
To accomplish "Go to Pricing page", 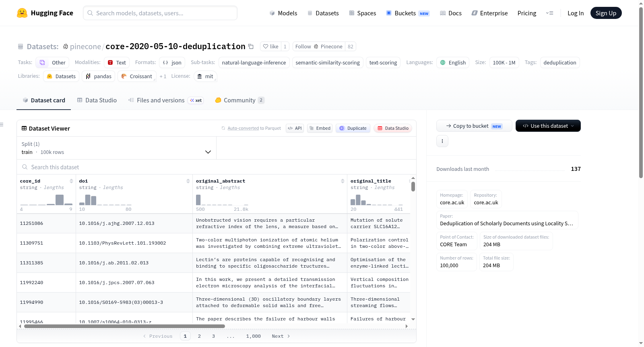I will pyautogui.click(x=527, y=13).
